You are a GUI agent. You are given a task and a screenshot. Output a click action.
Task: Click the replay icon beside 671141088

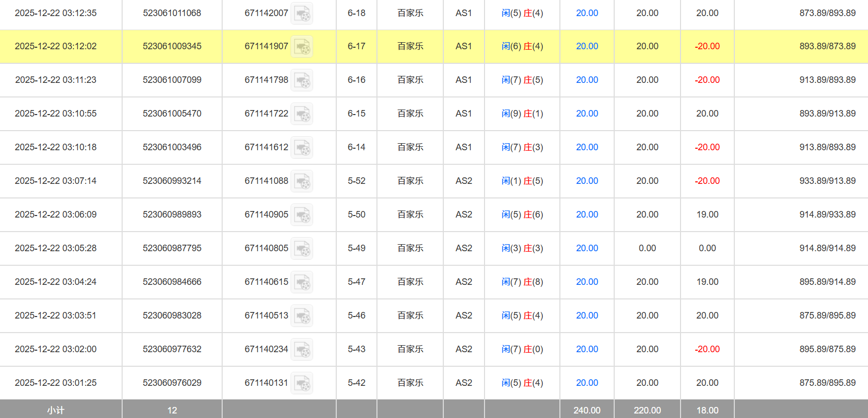(302, 181)
